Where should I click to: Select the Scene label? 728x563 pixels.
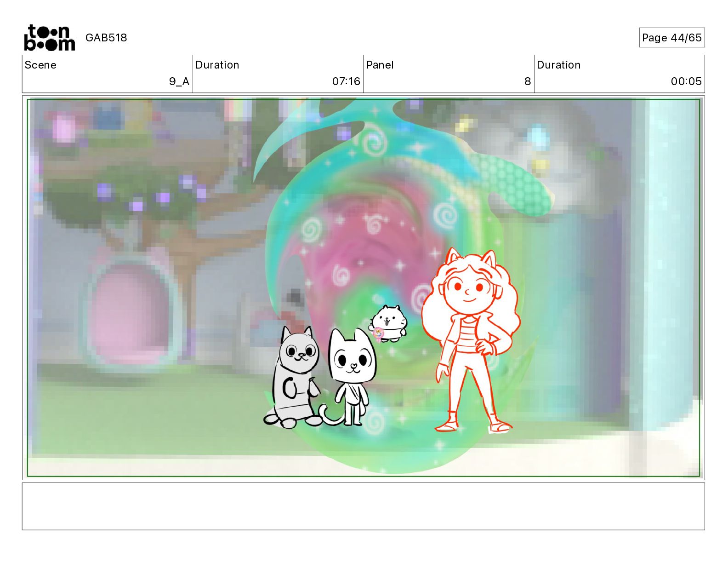(40, 65)
